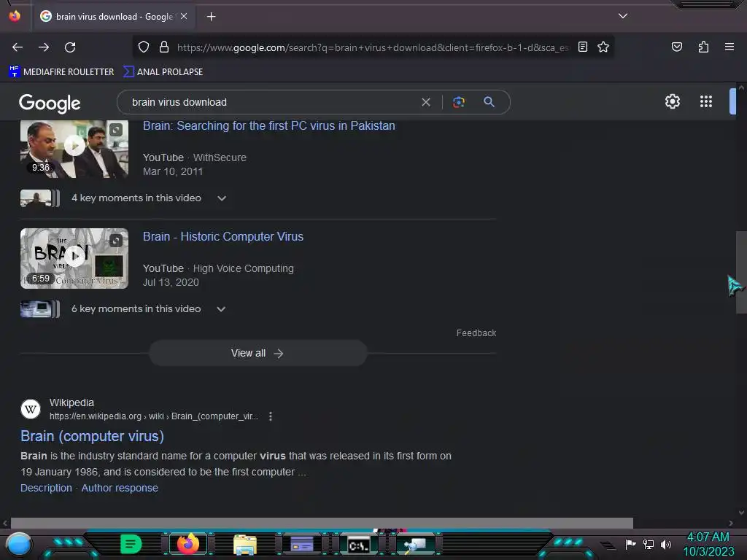Play the 6:59 Brain virus video thumbnail
The height and width of the screenshot is (560, 747).
point(74,258)
